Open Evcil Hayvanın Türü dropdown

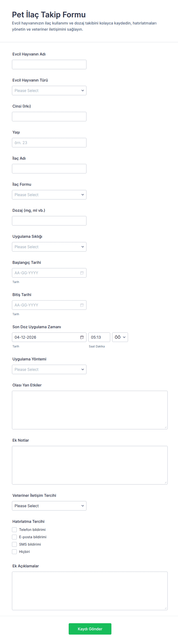pyautogui.click(x=49, y=90)
